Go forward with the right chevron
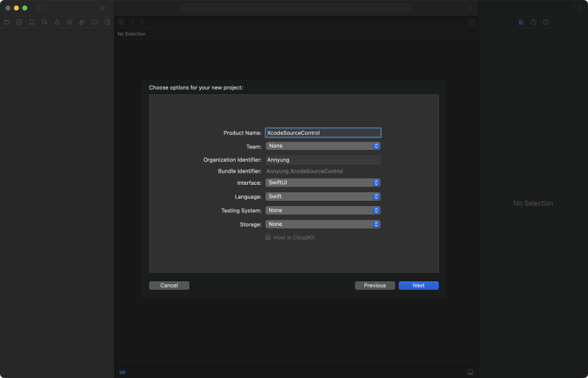Screen dimensions: 588x378 tap(141, 22)
